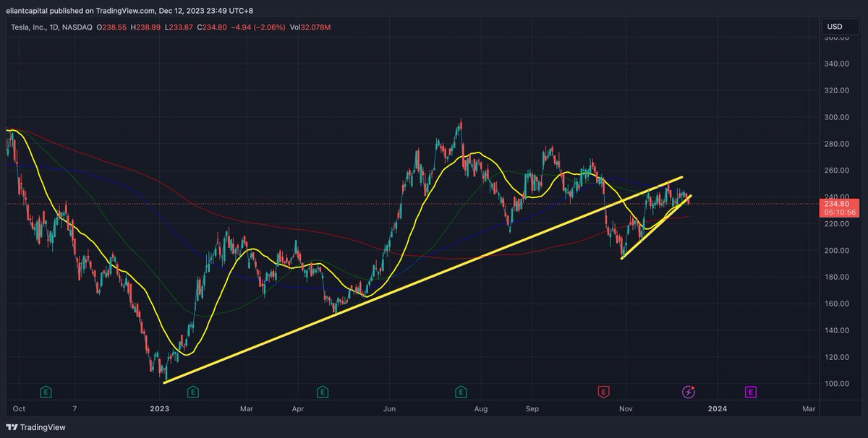Screen dimensions: 868x438
Task: Click the Aug label on the time axis
Action: click(x=481, y=409)
